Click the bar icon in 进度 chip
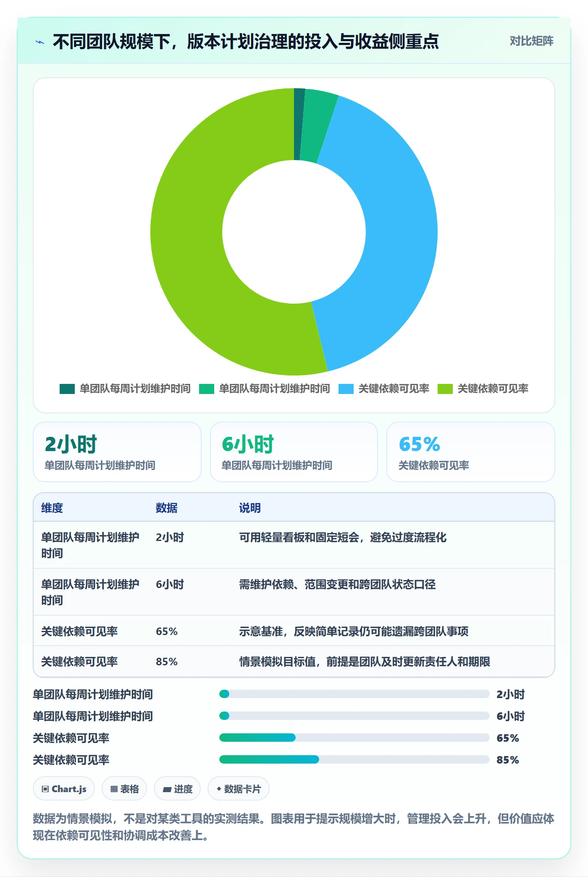 (167, 790)
